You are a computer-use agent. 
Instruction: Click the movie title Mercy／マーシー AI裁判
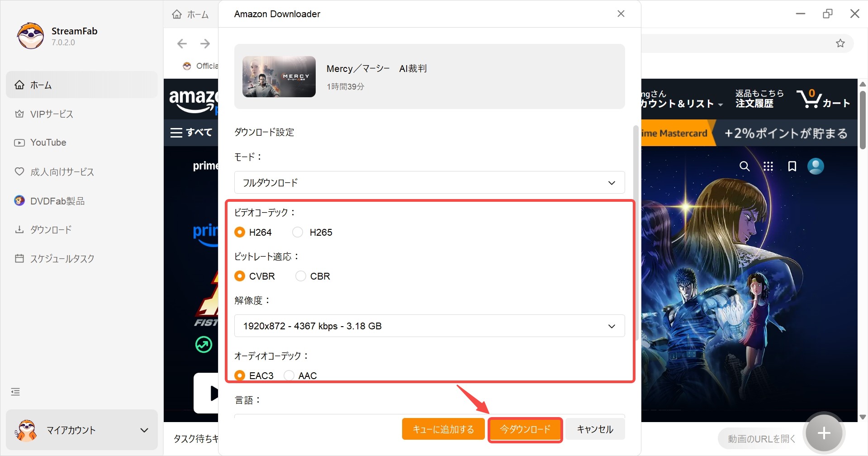click(377, 69)
